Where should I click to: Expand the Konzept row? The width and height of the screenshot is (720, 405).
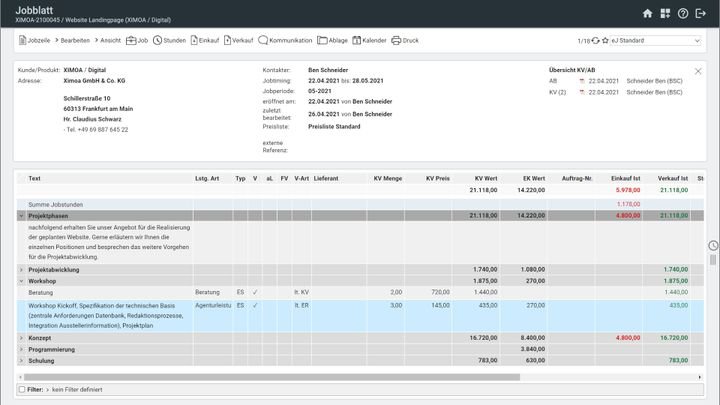[x=22, y=338]
